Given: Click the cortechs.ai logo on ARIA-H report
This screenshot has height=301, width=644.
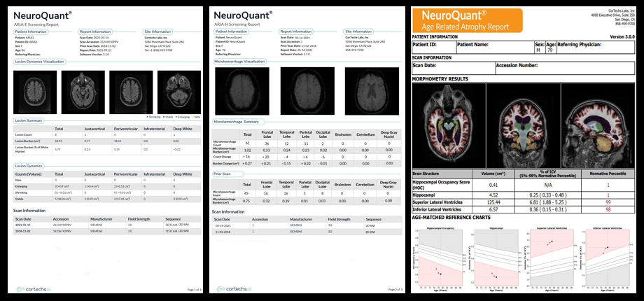Looking at the screenshot, I should click(233, 289).
